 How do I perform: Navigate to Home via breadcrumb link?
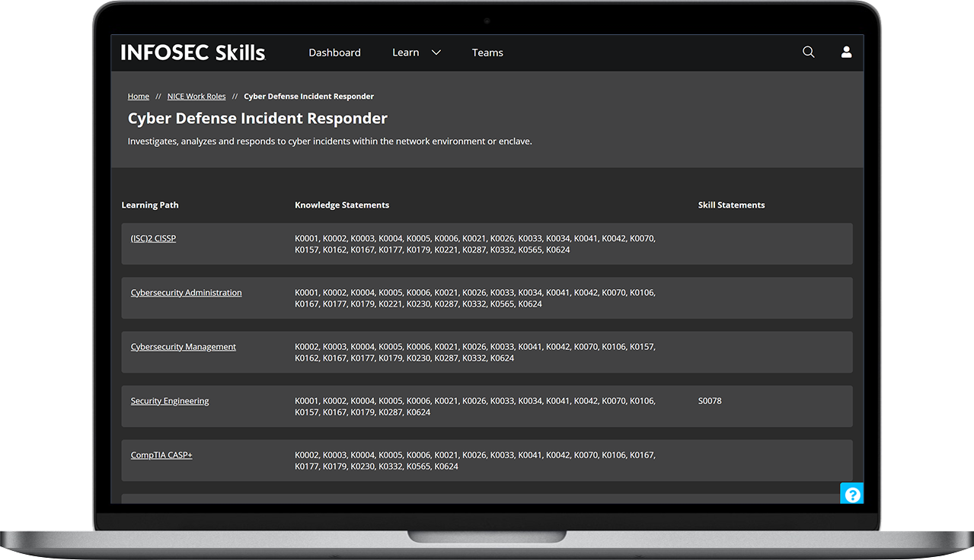pyautogui.click(x=138, y=96)
